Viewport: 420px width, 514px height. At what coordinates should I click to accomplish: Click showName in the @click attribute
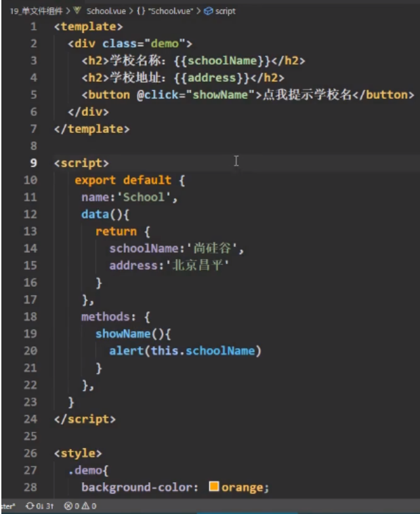click(220, 95)
